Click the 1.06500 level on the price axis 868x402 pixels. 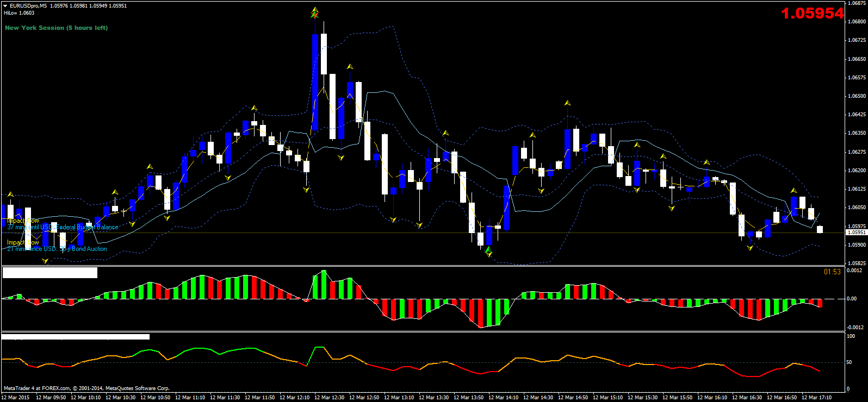pyautogui.click(x=857, y=96)
